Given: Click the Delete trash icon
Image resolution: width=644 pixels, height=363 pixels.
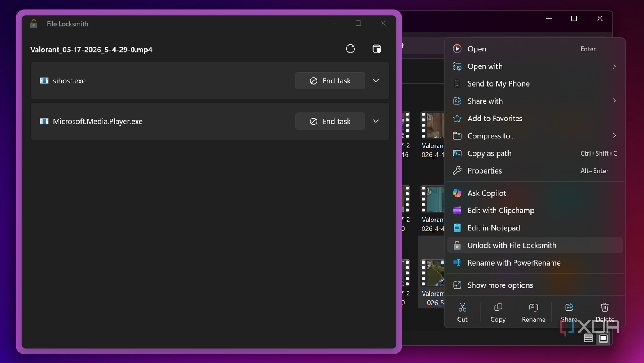Looking at the screenshot, I should [x=605, y=307].
